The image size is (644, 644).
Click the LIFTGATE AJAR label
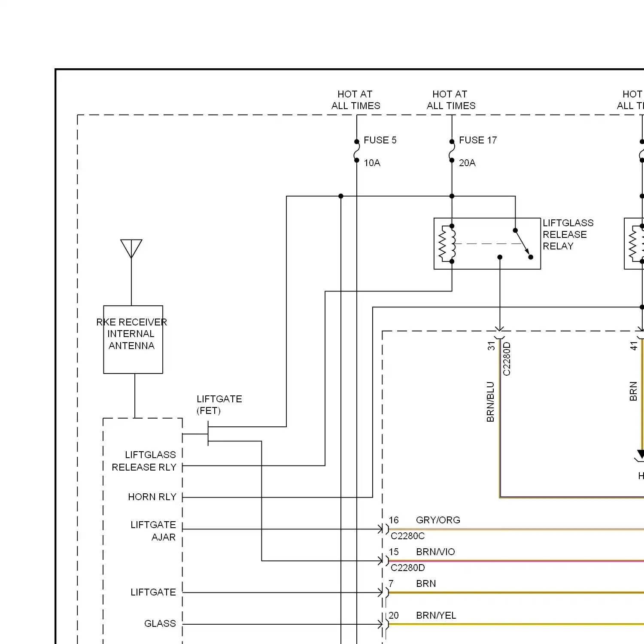(x=153, y=531)
